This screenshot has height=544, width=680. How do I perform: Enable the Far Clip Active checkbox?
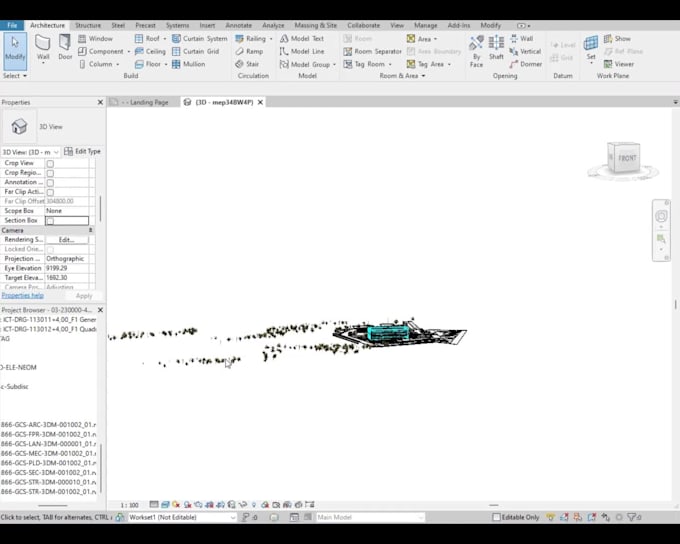pos(50,192)
